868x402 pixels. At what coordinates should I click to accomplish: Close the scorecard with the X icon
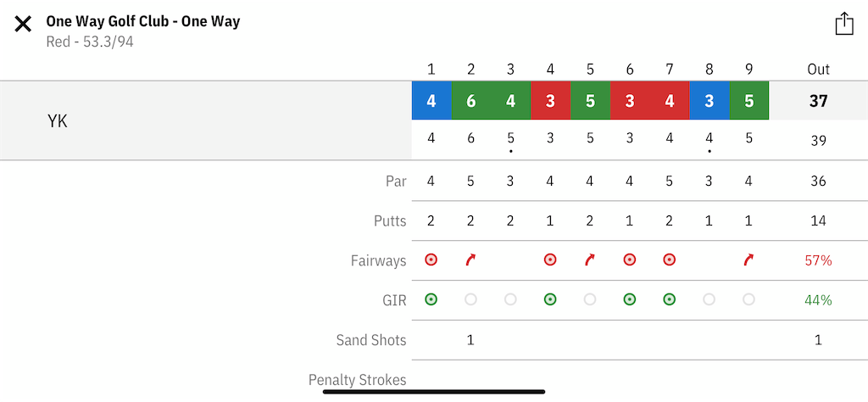pyautogui.click(x=23, y=25)
